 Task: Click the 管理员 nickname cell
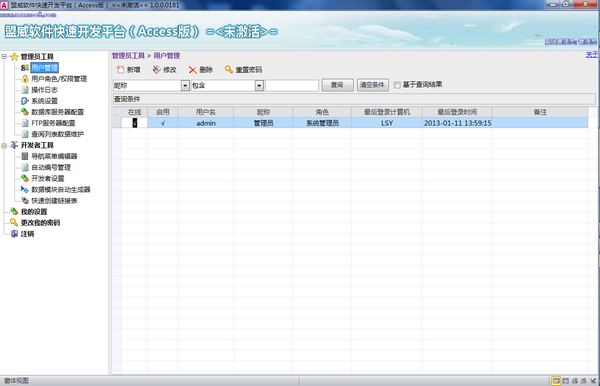(263, 123)
